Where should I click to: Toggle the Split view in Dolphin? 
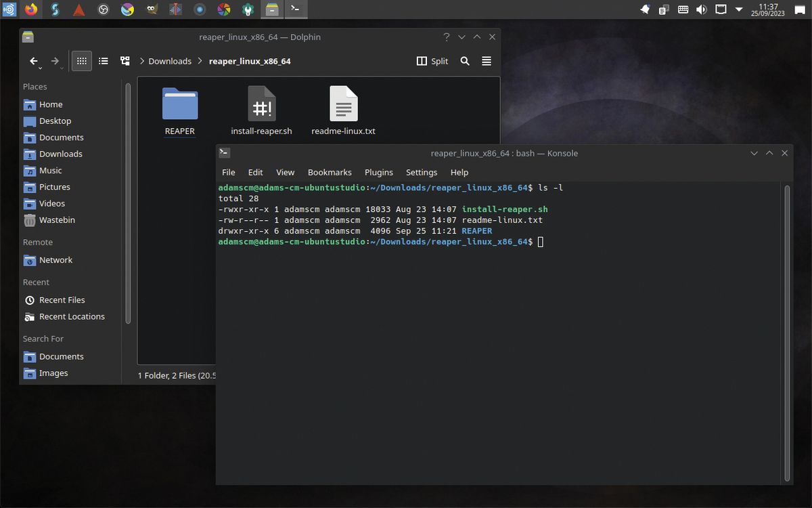pyautogui.click(x=432, y=61)
